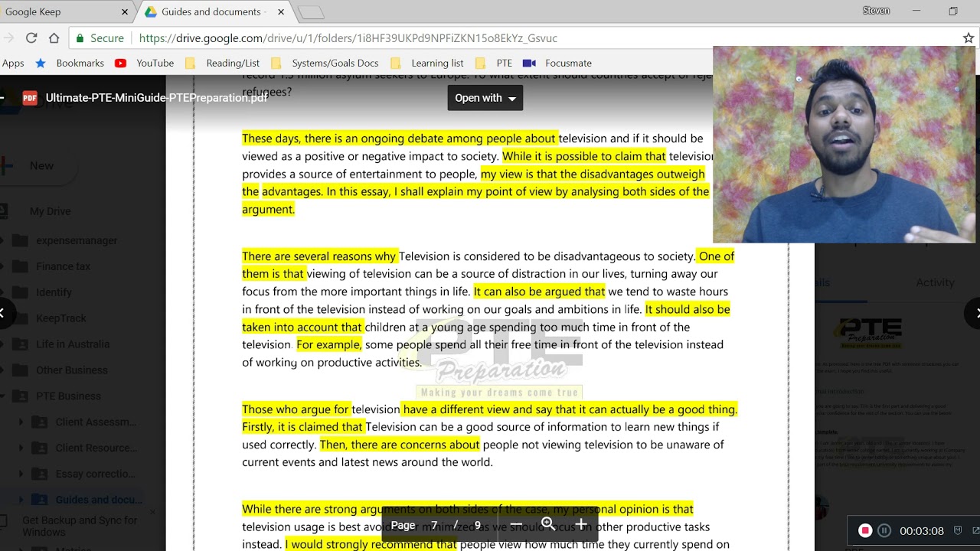Click highlighted text 'For example,'

[328, 344]
